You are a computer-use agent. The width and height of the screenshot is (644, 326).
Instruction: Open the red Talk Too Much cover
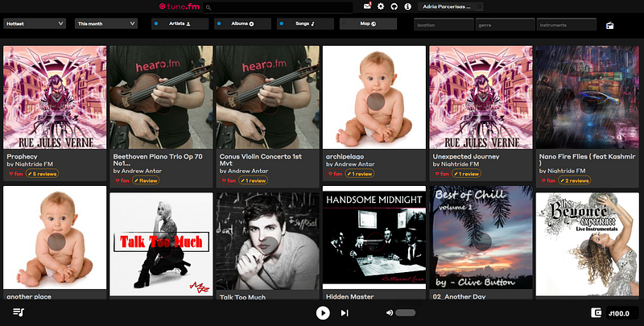click(162, 244)
